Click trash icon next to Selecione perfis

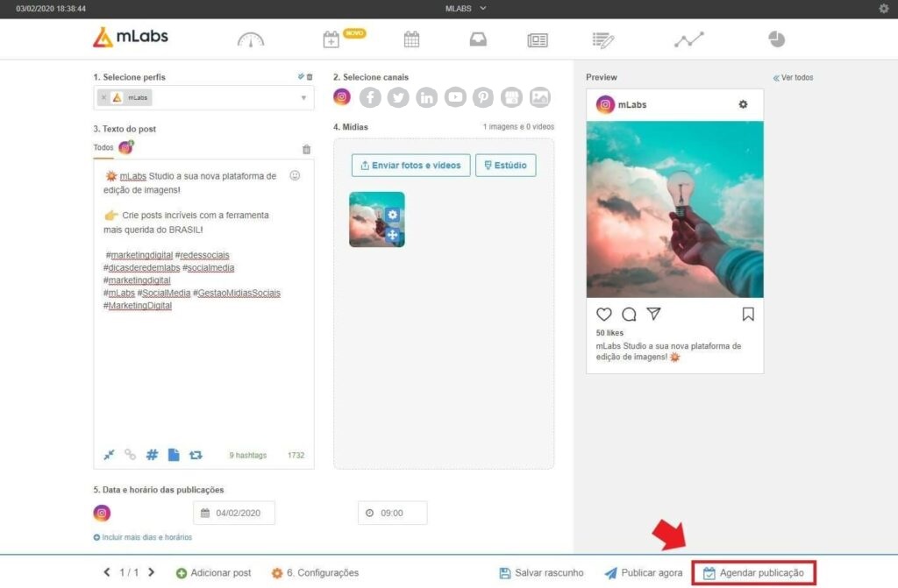tap(310, 77)
